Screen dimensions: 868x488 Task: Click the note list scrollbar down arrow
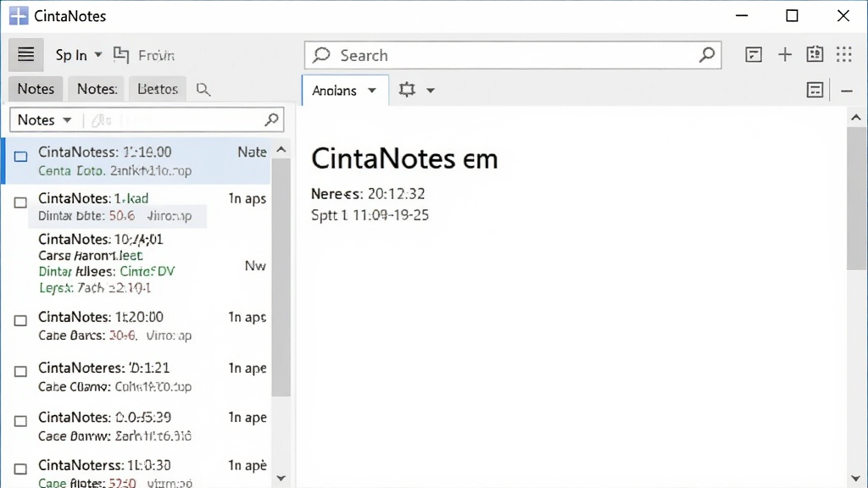(x=281, y=478)
